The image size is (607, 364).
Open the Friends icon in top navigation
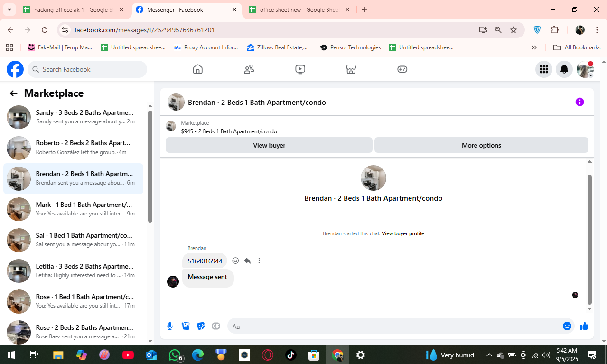point(249,69)
